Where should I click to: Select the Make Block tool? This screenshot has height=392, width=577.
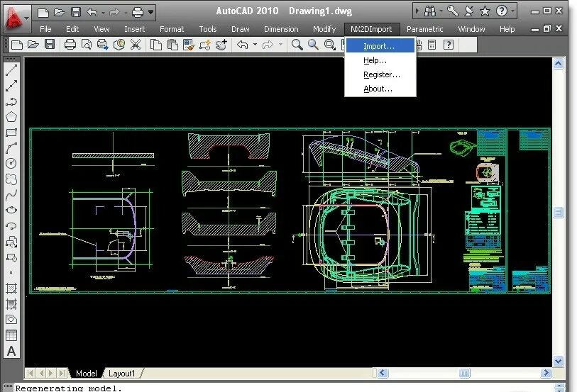coord(11,257)
